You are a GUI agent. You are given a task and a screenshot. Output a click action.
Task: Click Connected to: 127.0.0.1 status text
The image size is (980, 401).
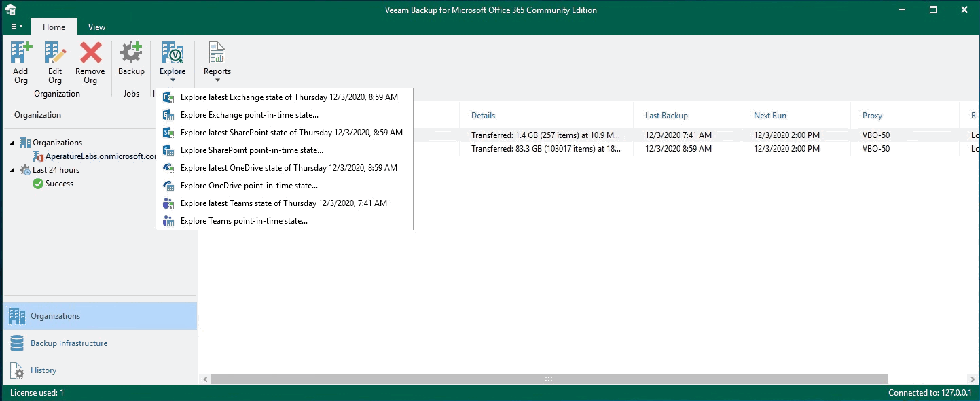(x=929, y=393)
